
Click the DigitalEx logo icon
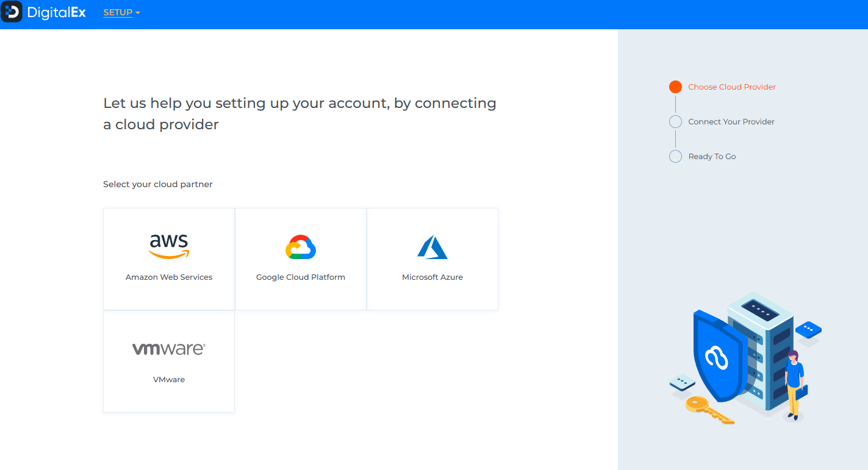pyautogui.click(x=12, y=12)
